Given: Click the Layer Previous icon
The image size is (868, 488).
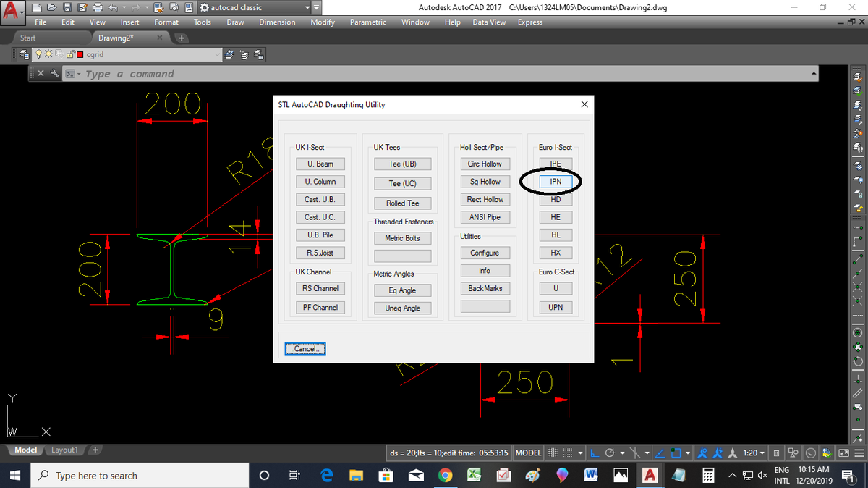Looking at the screenshot, I should point(244,54).
